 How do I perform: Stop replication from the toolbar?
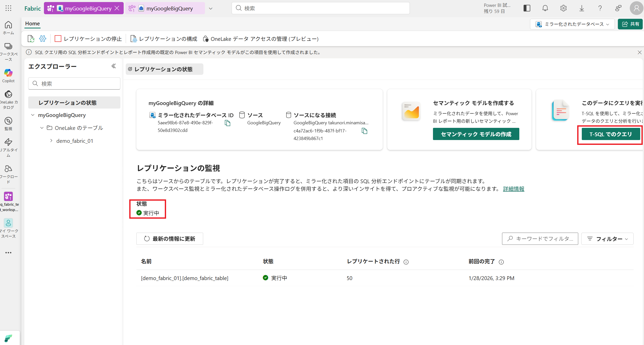click(89, 39)
